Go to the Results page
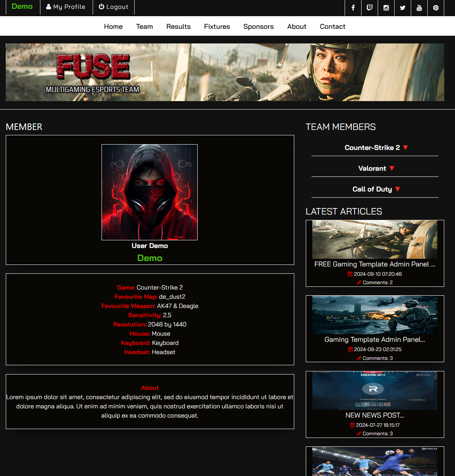Viewport: 455px width, 476px height. [x=178, y=27]
